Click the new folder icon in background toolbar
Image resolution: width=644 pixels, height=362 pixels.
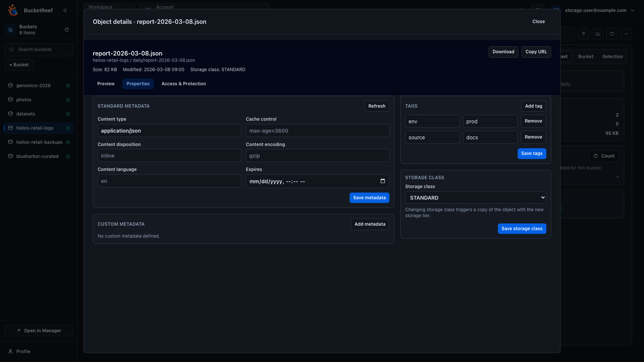pyautogui.click(x=598, y=34)
